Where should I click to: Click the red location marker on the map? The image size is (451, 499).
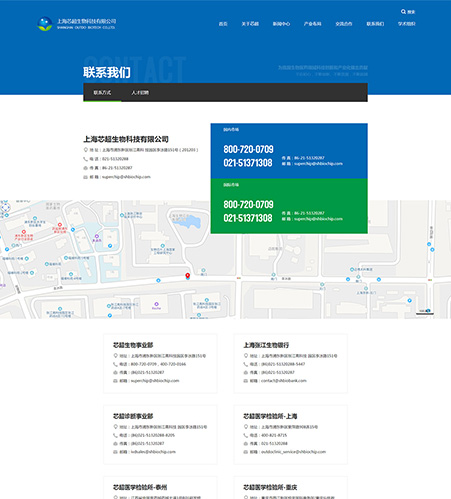(188, 276)
